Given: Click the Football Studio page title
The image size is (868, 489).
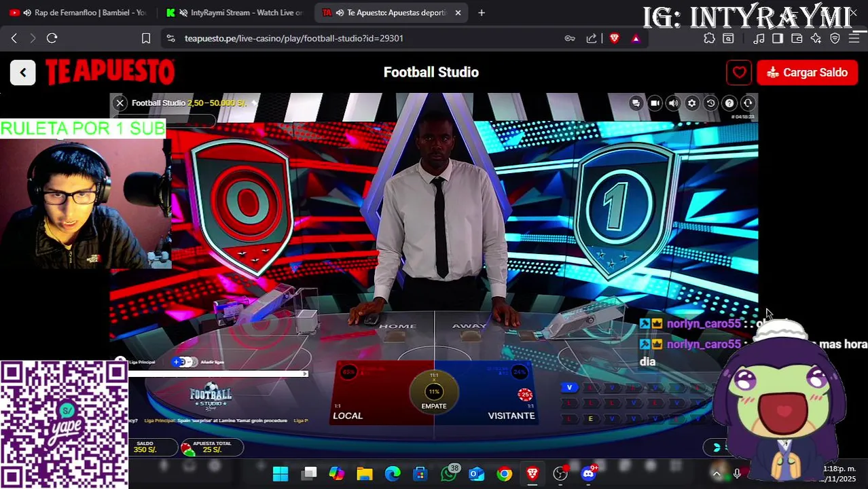Looking at the screenshot, I should click(431, 72).
